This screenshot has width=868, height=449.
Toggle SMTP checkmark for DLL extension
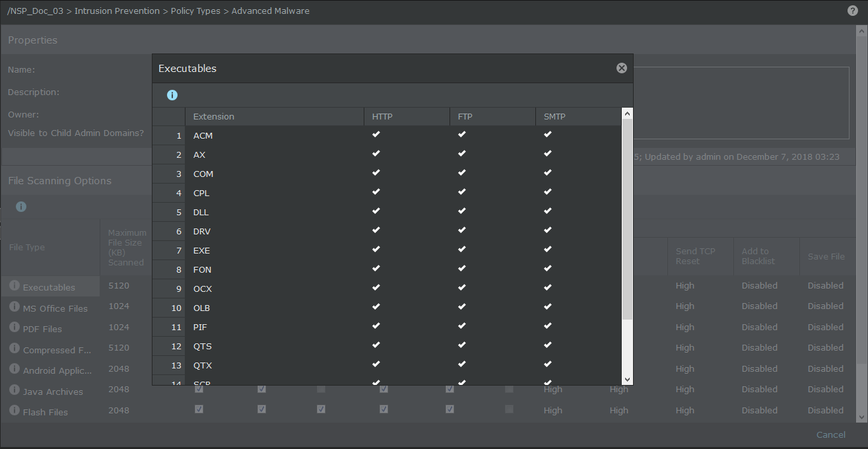click(x=548, y=211)
